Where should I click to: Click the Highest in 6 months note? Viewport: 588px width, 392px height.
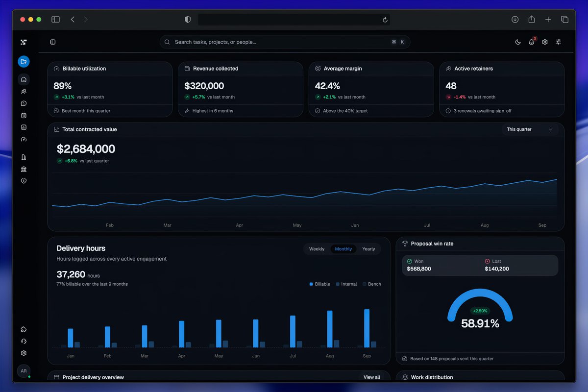(x=213, y=111)
